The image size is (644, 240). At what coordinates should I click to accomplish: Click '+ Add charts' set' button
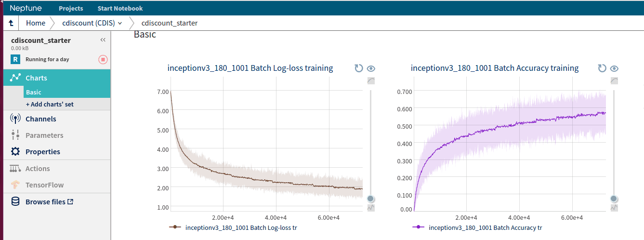pyautogui.click(x=50, y=104)
